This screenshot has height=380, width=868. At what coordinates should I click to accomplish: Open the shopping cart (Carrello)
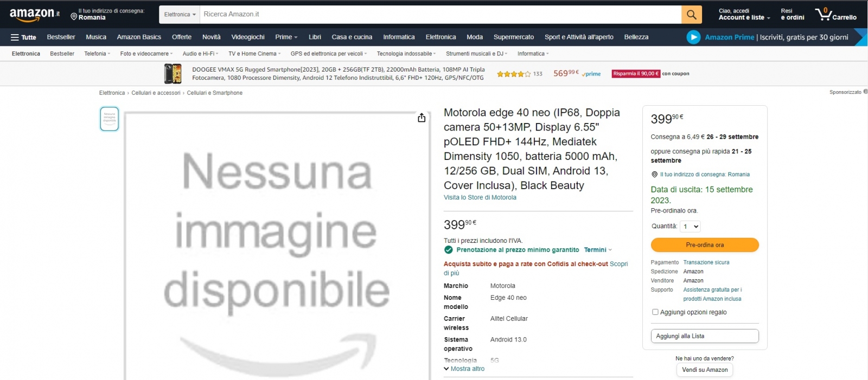[835, 14]
